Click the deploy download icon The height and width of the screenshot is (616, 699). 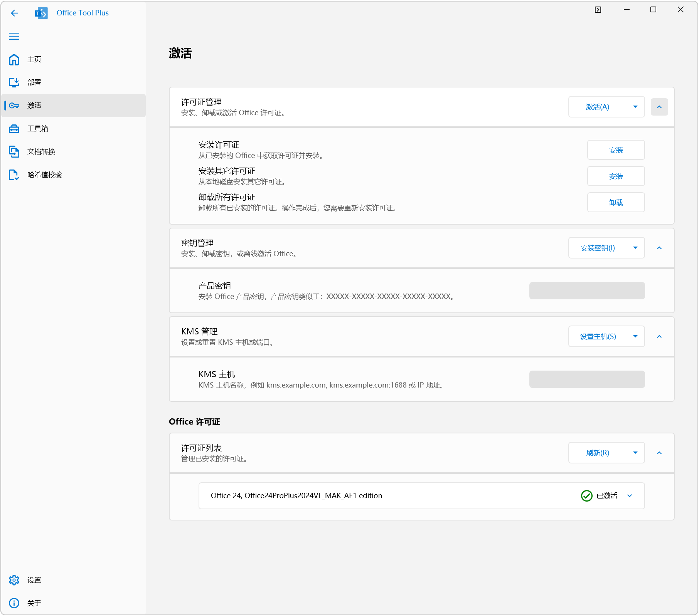pyautogui.click(x=14, y=82)
